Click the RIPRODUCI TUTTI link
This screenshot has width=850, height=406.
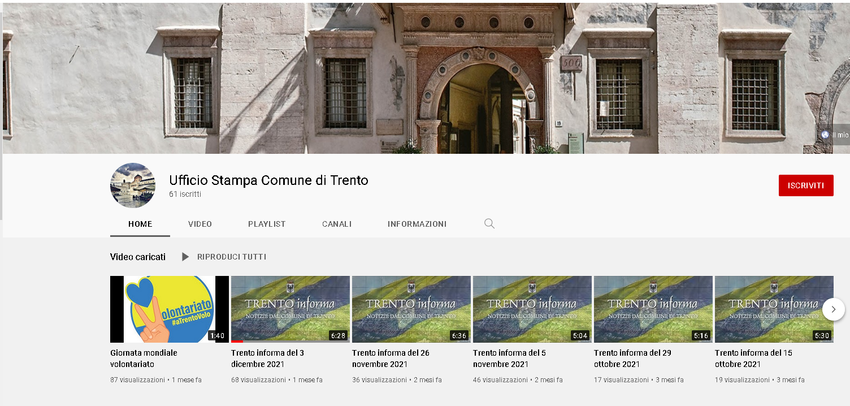(x=231, y=257)
